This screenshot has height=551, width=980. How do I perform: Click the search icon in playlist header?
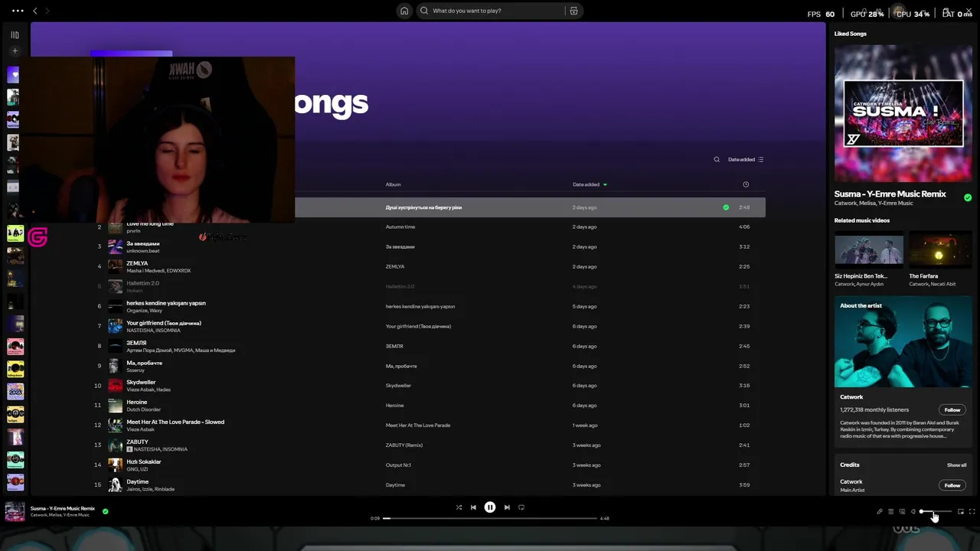coord(717,159)
